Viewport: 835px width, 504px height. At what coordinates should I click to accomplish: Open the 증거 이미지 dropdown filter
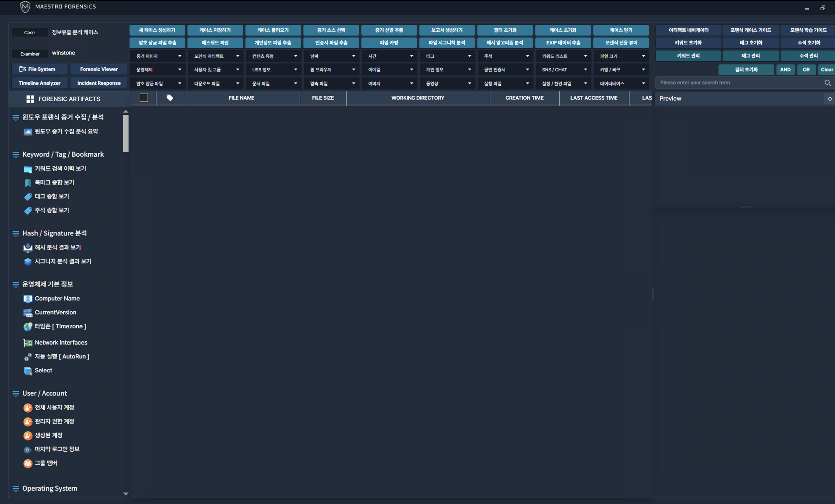click(158, 56)
